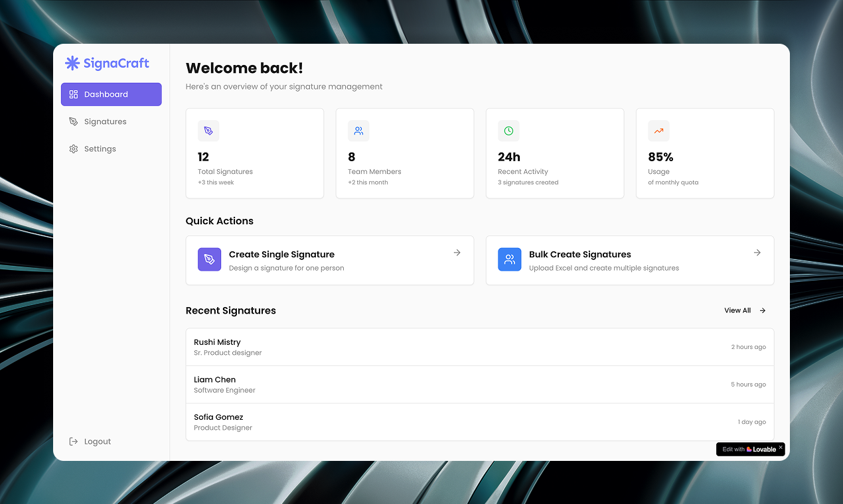The image size is (843, 504).
Task: Click the 24h Recent Activity value
Action: click(509, 157)
